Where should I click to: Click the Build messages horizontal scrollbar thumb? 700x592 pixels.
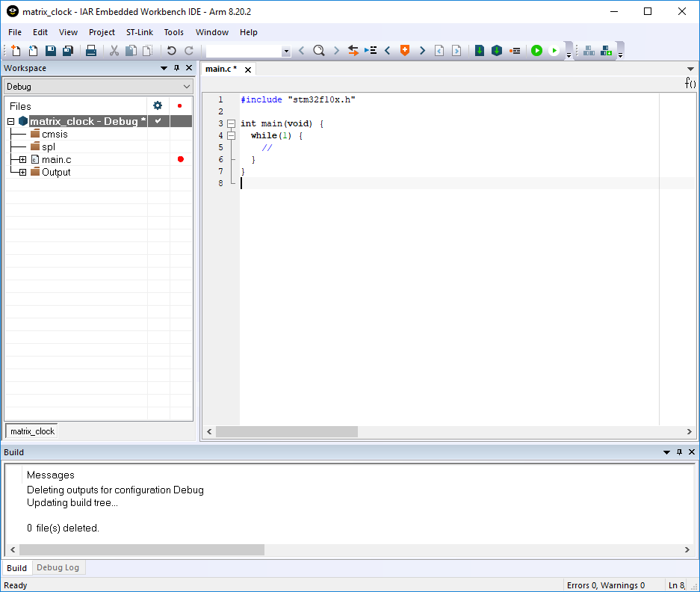pos(142,549)
